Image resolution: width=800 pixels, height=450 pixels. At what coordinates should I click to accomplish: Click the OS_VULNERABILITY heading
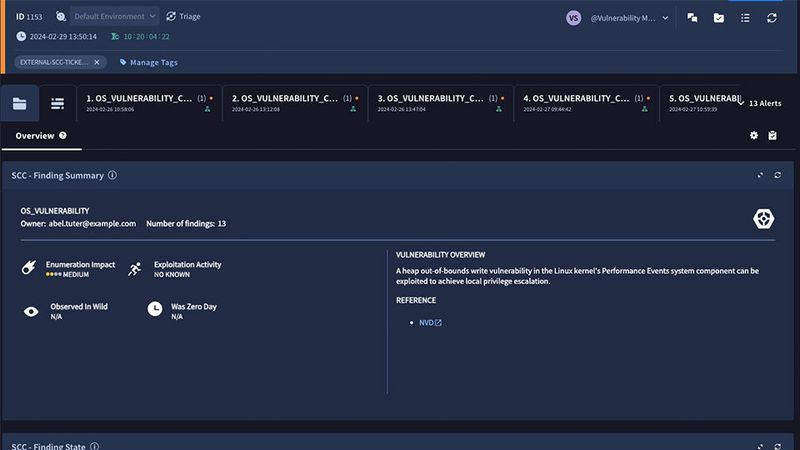(55, 211)
